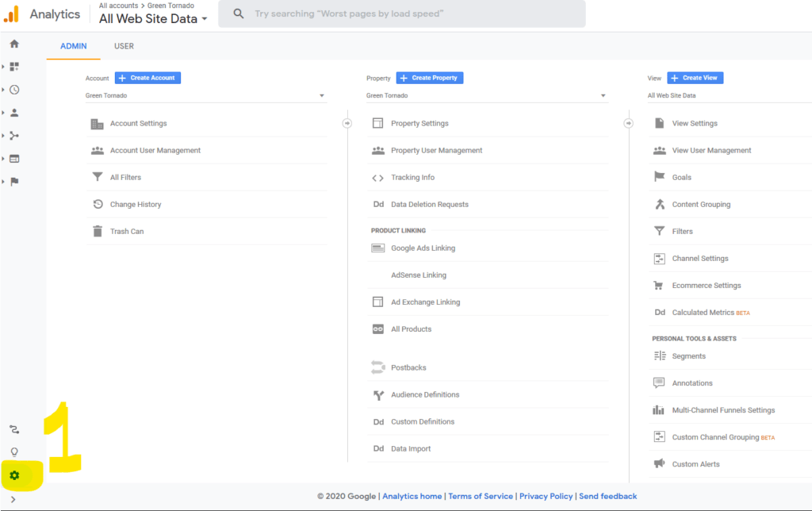
Task: Click the Google Analytics logo
Action: click(x=11, y=14)
